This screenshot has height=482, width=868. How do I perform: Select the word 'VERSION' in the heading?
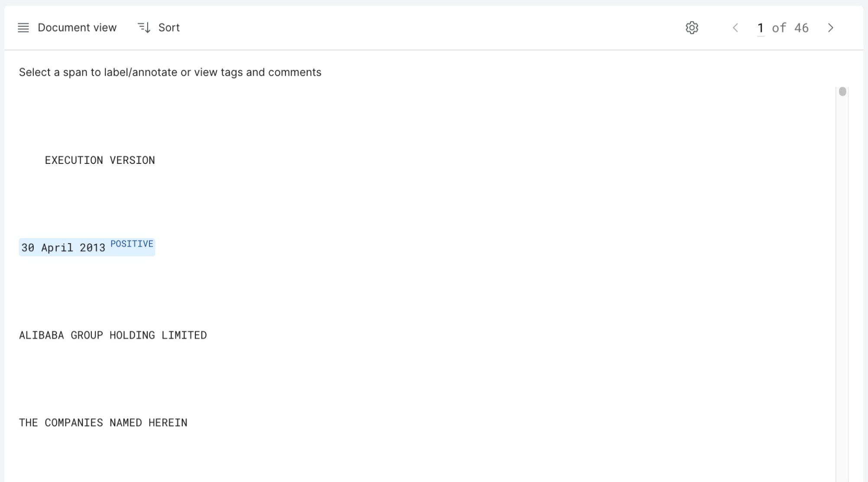pyautogui.click(x=132, y=160)
